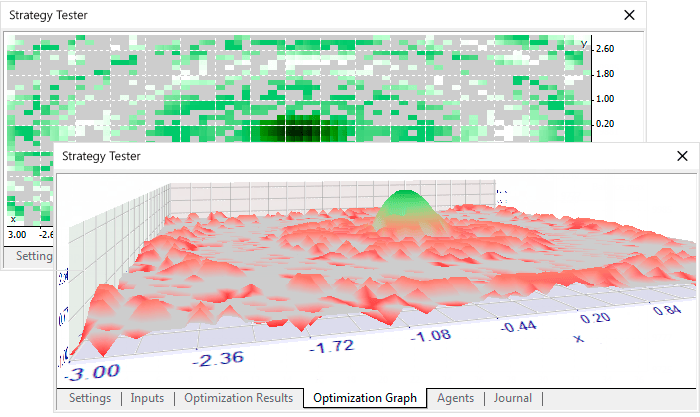Click the 1.00 y-axis value on heatmap
This screenshot has width=700, height=417.
point(605,99)
